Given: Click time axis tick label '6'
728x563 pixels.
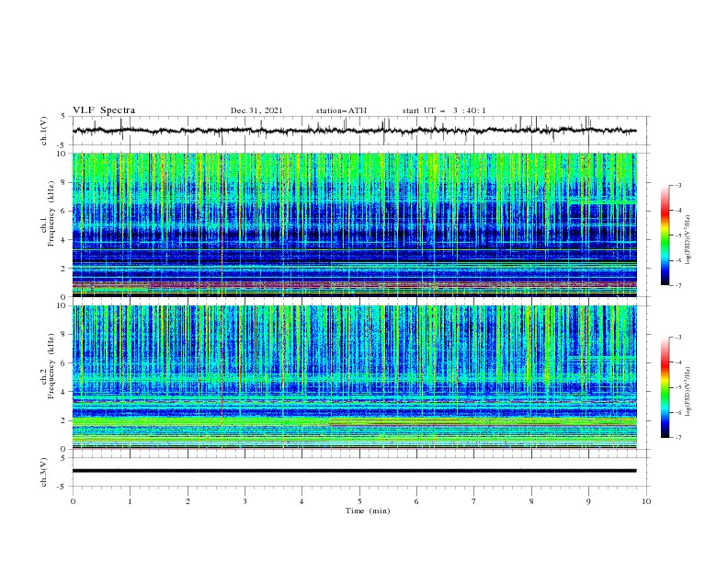Looking at the screenshot, I should pos(416,501).
